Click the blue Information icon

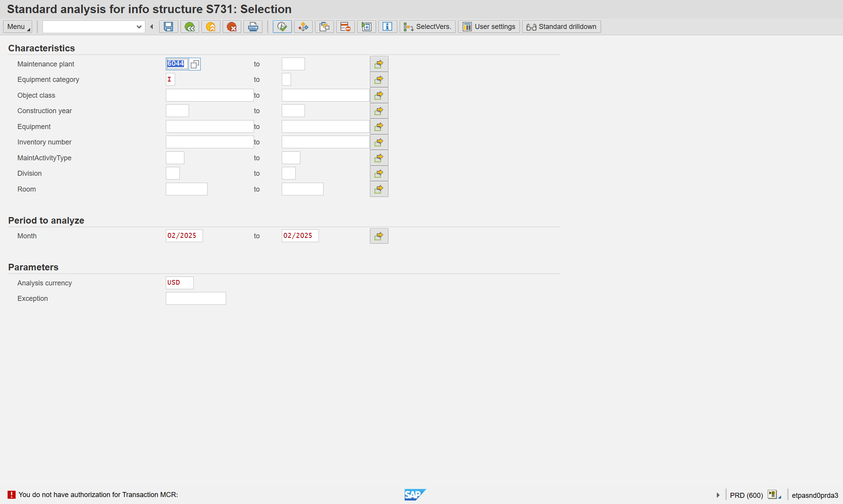point(388,27)
